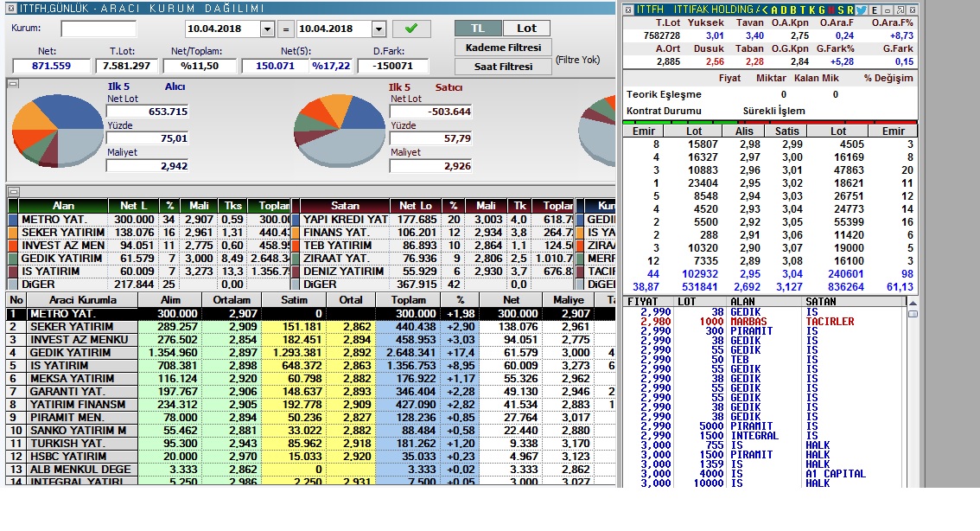This screenshot has height=531, width=980.
Task: Click the 'Maliye' column header
Action: pyautogui.click(x=568, y=299)
